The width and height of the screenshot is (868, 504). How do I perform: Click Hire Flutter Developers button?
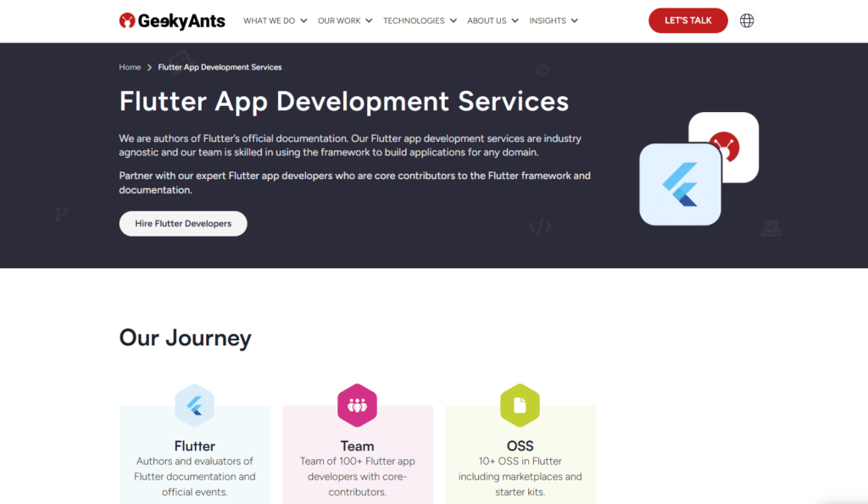tap(183, 224)
